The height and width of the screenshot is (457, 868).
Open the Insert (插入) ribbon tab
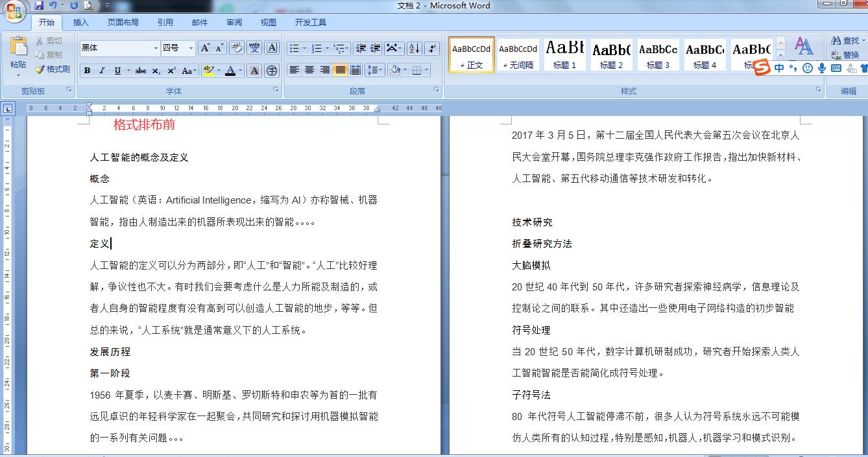[x=81, y=22]
